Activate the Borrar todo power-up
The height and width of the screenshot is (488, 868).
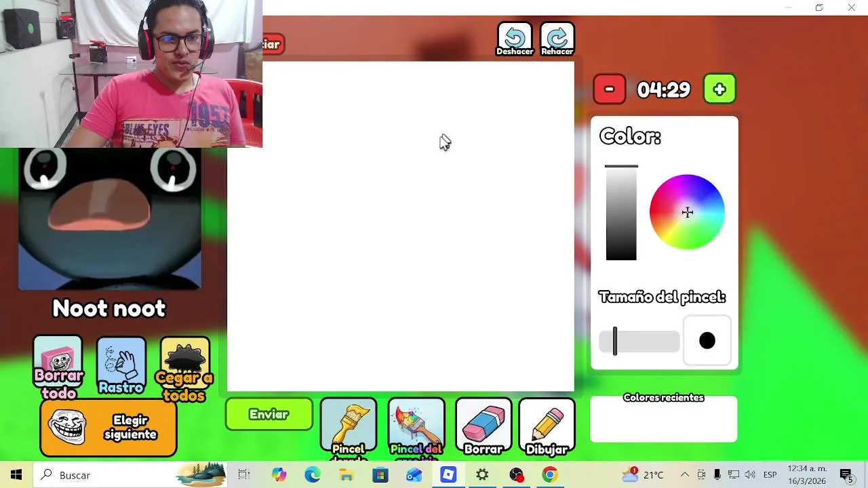(58, 367)
